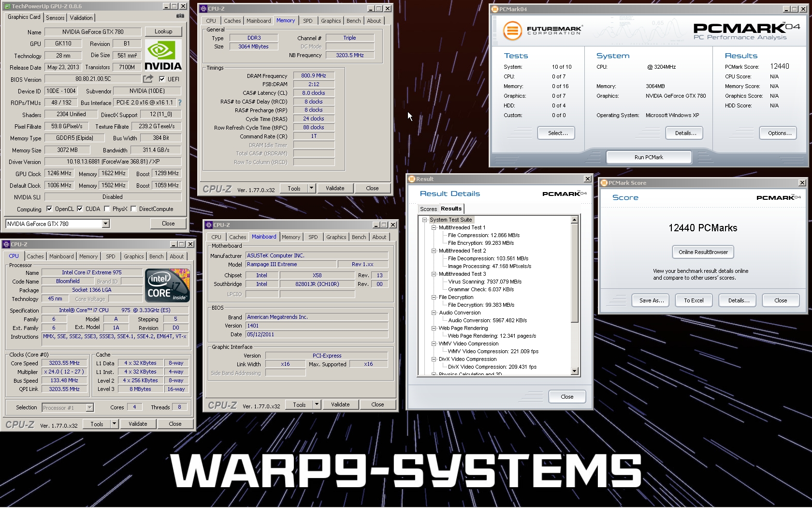Click the Bus Interface question mark icon
Screen dimensions: 812x508
180,103
